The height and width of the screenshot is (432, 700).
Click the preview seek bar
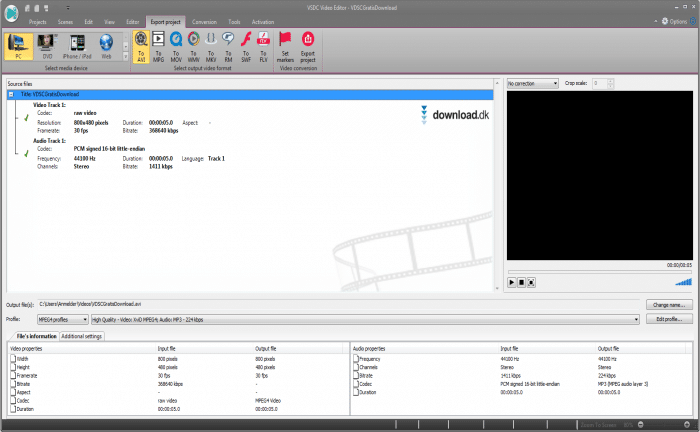[600, 272]
